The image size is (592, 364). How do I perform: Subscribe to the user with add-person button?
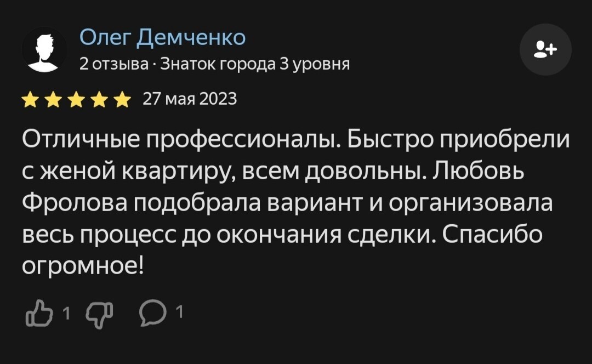click(545, 49)
